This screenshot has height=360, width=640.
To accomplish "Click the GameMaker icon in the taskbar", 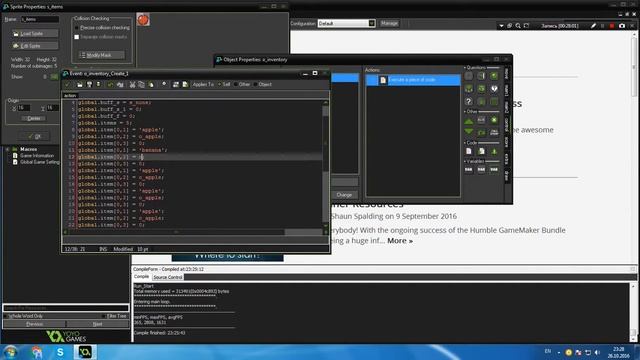I will coord(85,352).
